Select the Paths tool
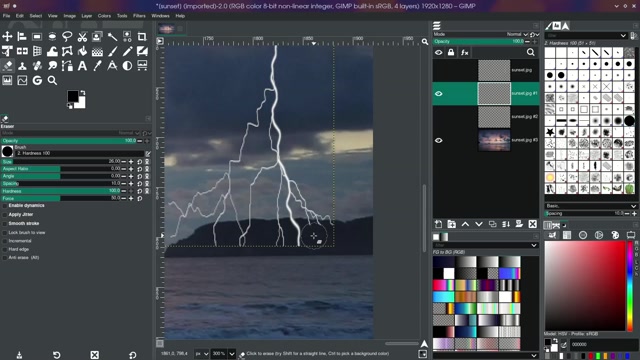The height and width of the screenshot is (360, 640). point(67,66)
